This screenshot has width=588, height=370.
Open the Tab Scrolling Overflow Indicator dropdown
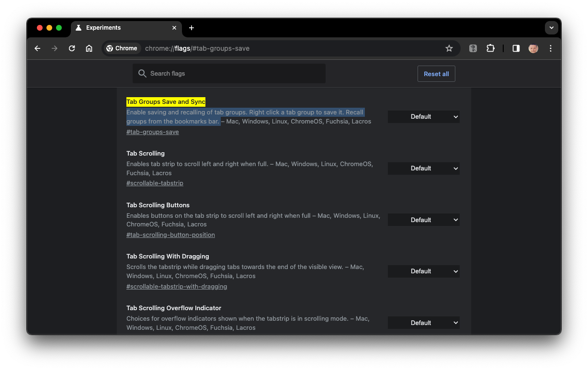coord(424,323)
